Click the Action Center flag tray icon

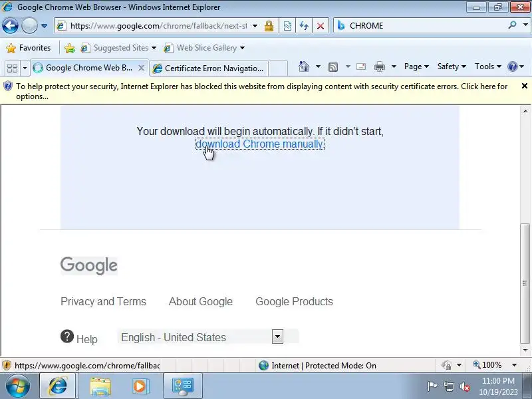[432, 386]
